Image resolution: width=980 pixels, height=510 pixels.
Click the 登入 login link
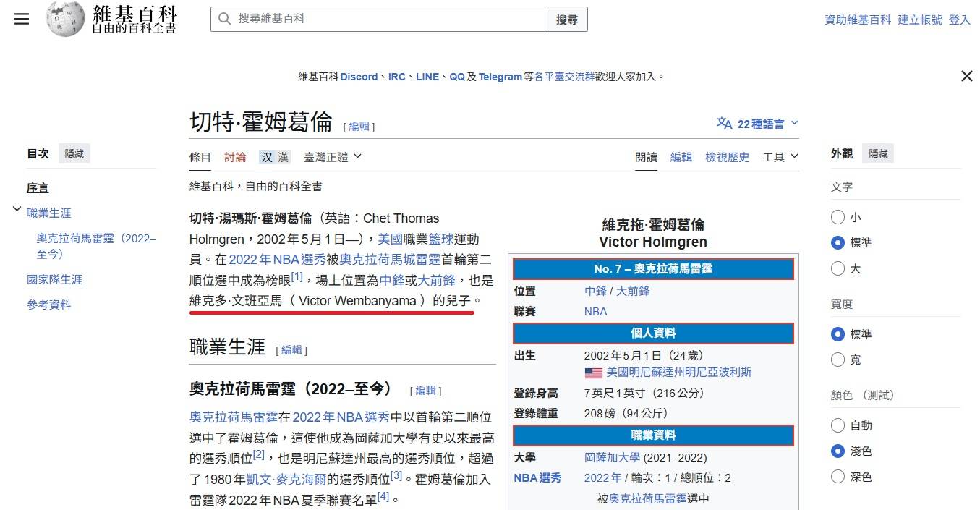pyautogui.click(x=960, y=20)
